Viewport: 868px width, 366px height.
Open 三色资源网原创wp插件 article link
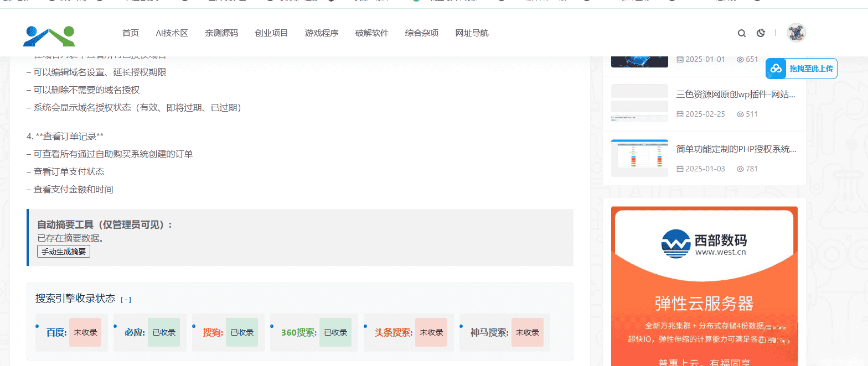[736, 95]
